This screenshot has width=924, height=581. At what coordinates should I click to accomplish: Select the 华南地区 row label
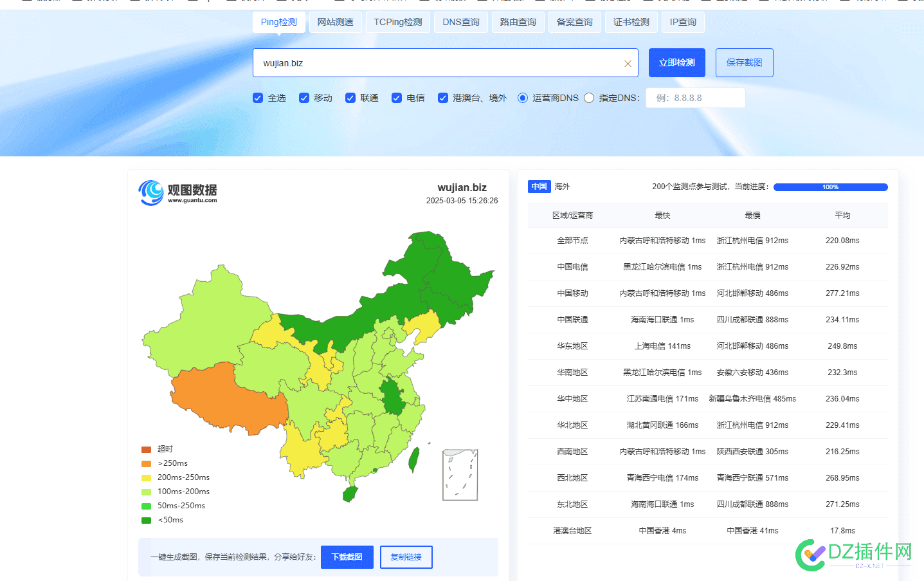click(572, 373)
